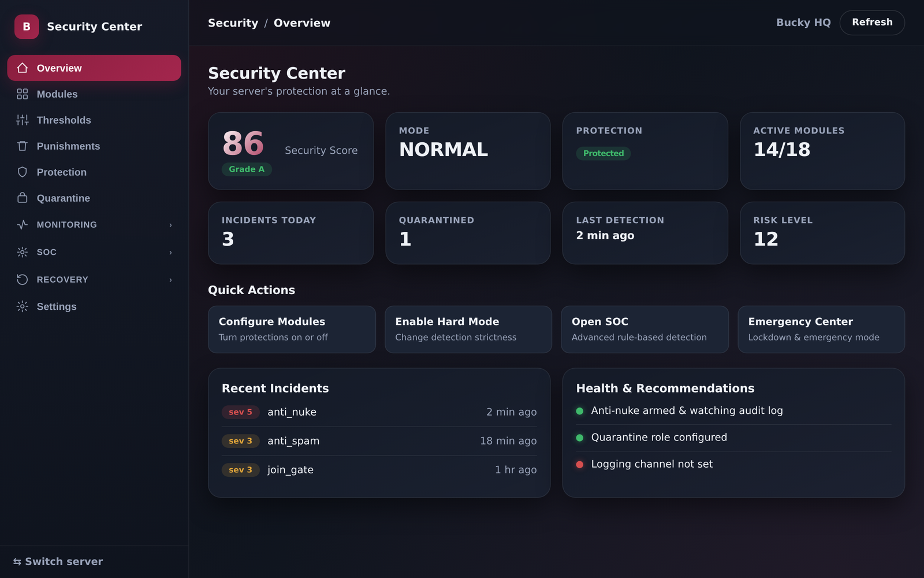Image resolution: width=924 pixels, height=578 pixels.
Task: Navigate to Punishments
Action: [94, 146]
